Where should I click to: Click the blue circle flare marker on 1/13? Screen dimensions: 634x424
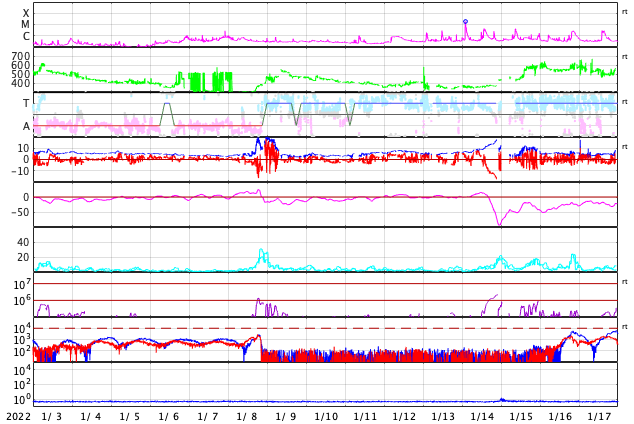point(465,21)
